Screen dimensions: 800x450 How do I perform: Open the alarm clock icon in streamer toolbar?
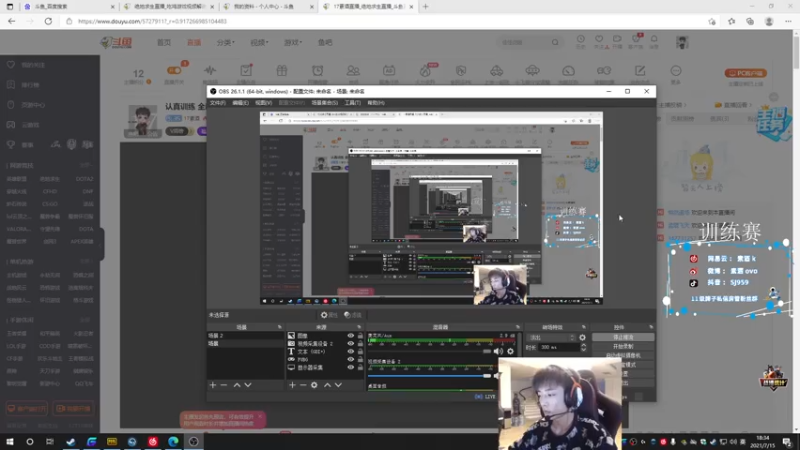click(x=317, y=71)
